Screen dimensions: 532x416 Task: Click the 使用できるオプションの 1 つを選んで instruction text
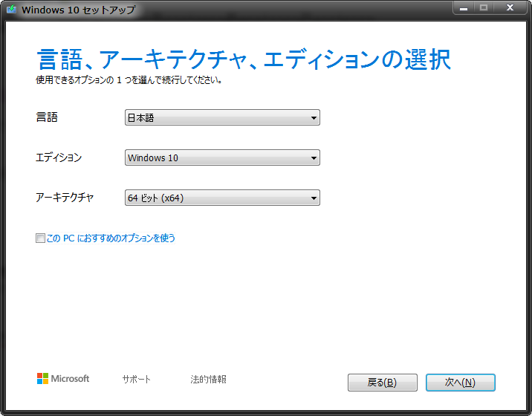pos(129,80)
